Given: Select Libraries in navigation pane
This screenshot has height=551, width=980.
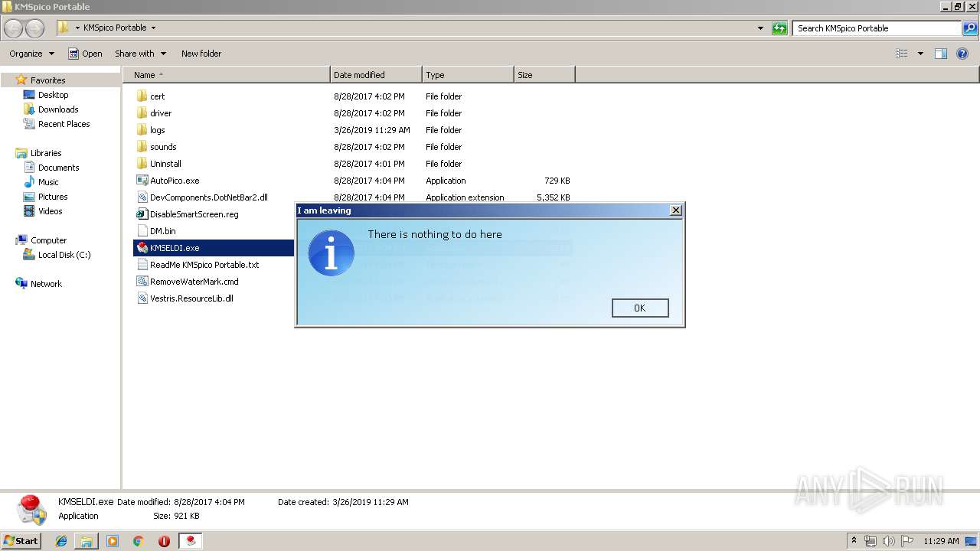Looking at the screenshot, I should coord(46,153).
